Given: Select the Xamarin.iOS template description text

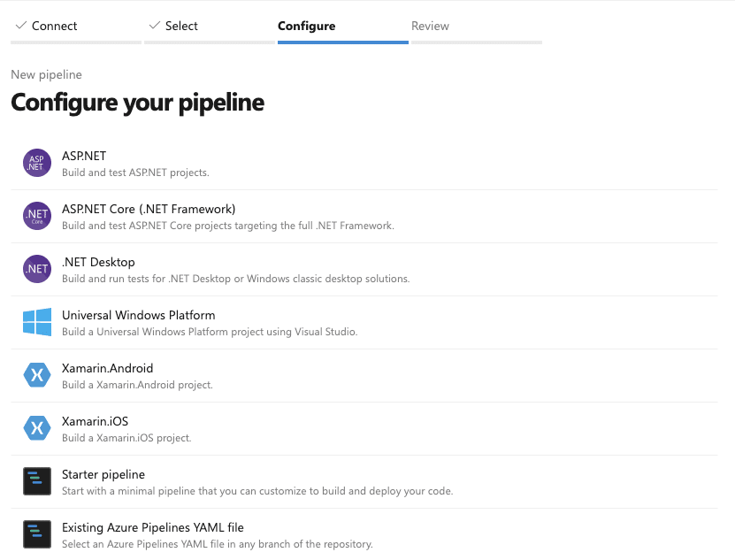Looking at the screenshot, I should (x=126, y=438).
